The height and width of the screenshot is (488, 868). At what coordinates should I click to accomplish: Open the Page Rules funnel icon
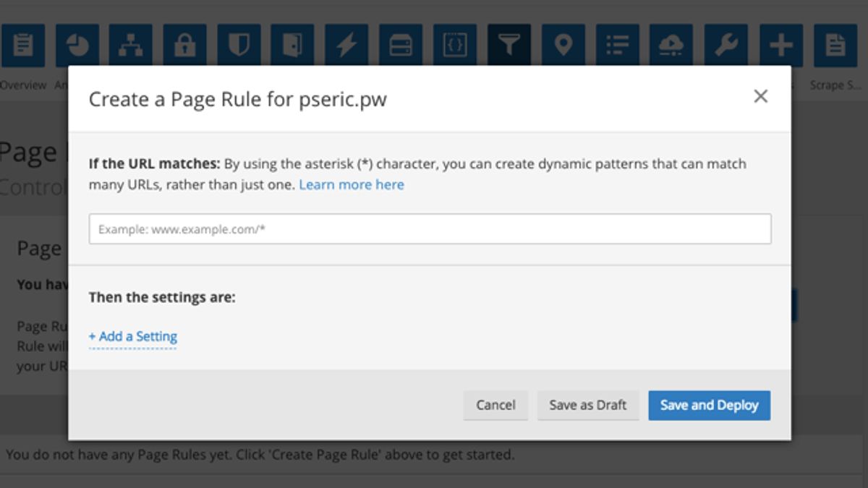coord(510,43)
